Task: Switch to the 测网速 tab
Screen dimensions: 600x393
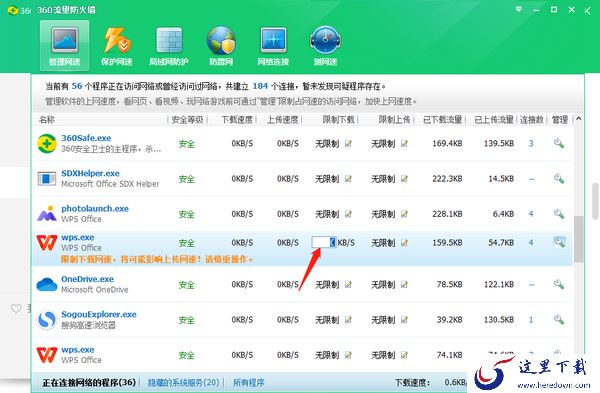Action: (x=325, y=46)
